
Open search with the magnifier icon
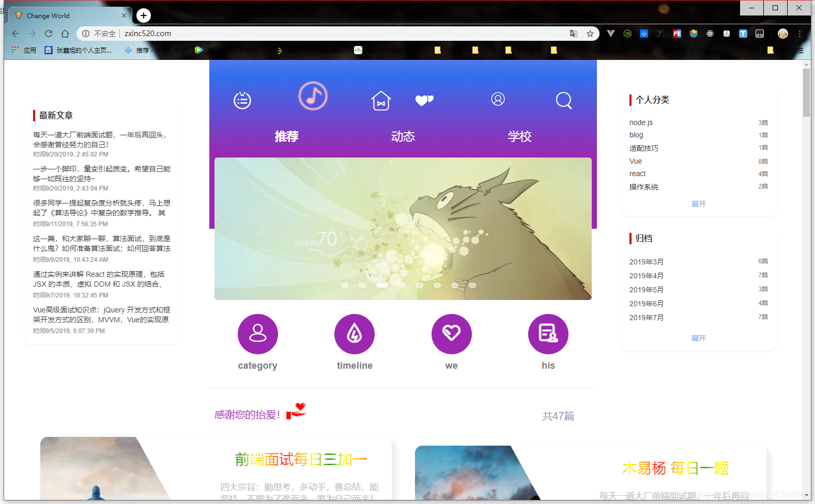[564, 100]
